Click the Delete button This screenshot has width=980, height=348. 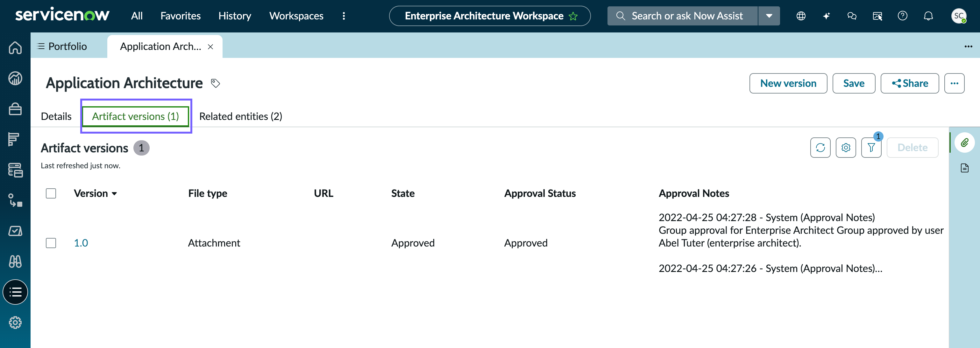912,147
